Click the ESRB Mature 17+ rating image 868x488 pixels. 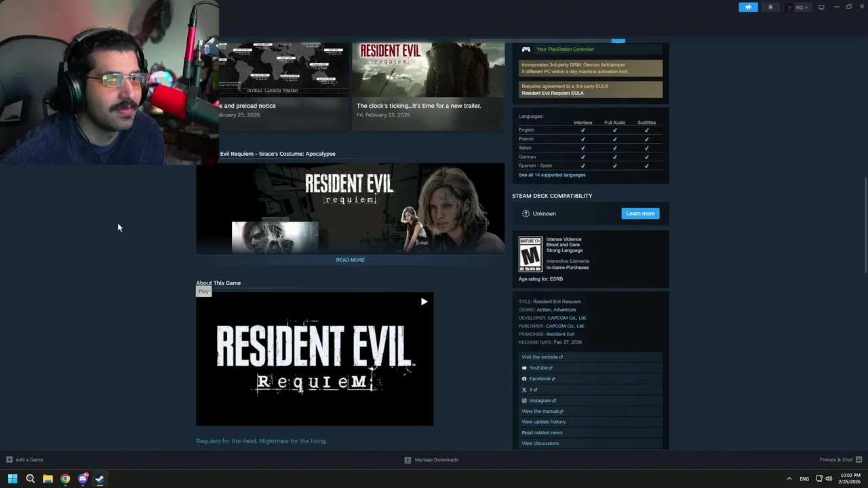pos(530,254)
